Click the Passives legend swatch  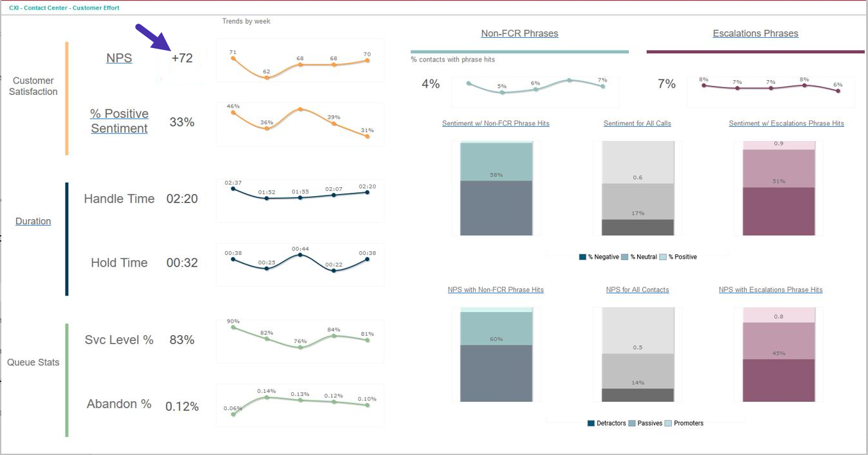(633, 424)
